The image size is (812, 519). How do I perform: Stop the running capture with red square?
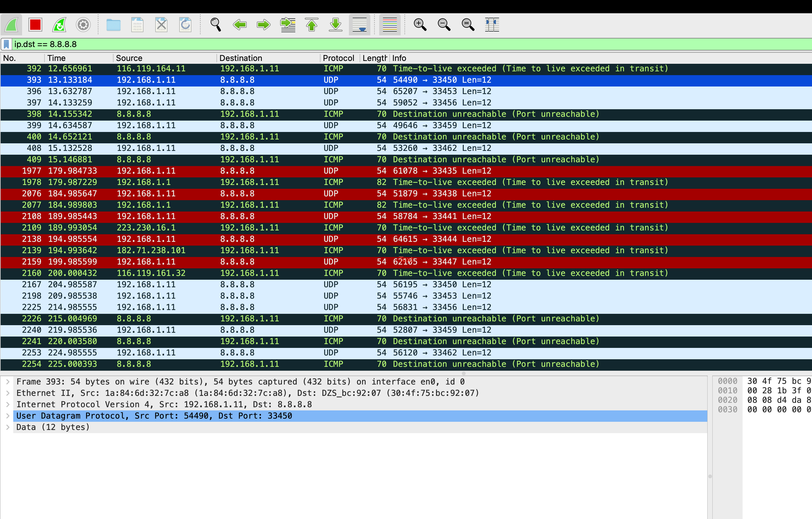pos(35,25)
